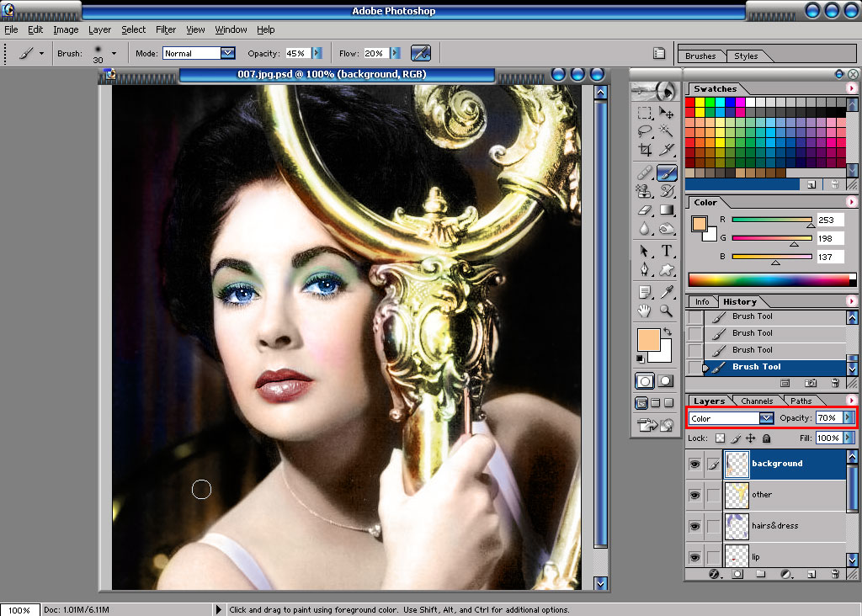
Task: Open the Image menu
Action: [66, 29]
